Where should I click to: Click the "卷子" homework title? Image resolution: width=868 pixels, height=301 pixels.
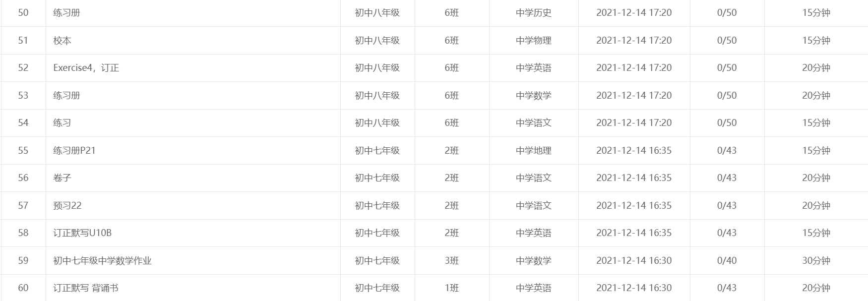coord(62,178)
